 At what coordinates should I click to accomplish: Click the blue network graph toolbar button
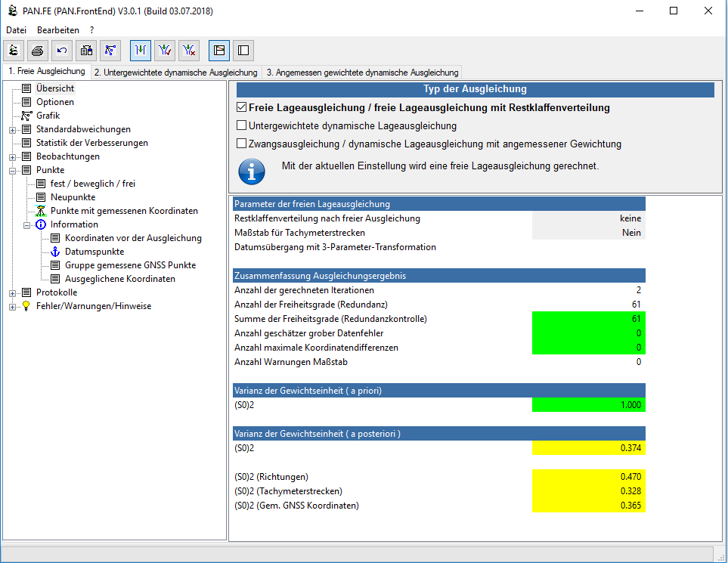(x=110, y=50)
